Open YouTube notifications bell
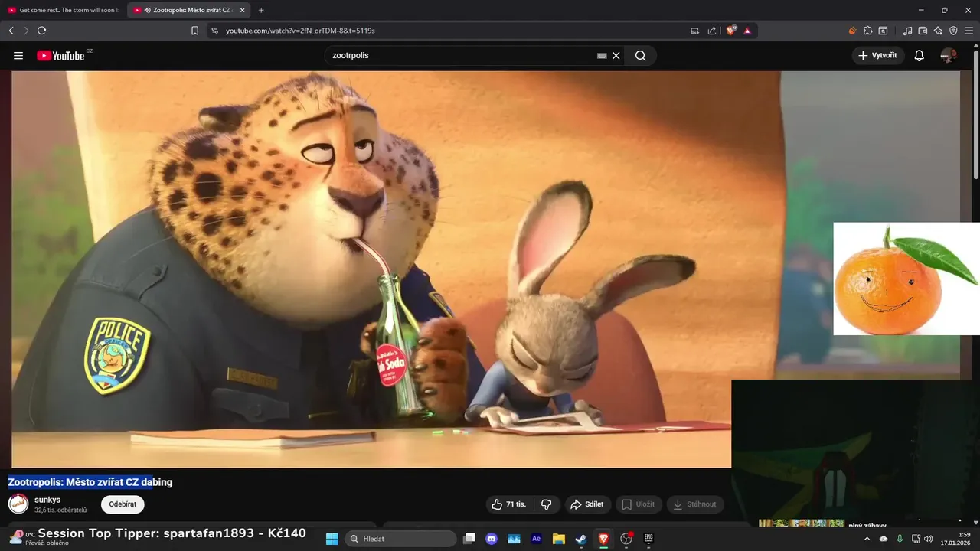Viewport: 980px width, 551px height. [920, 56]
